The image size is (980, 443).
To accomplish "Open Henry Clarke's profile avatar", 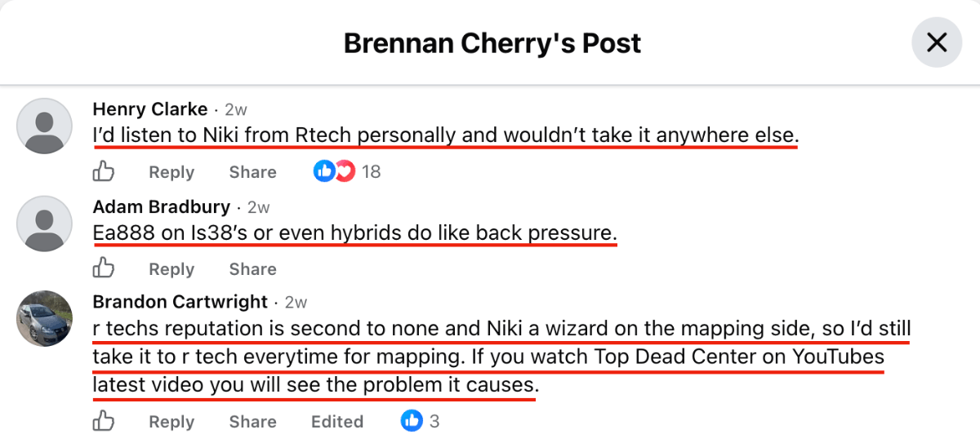I will (45, 126).
